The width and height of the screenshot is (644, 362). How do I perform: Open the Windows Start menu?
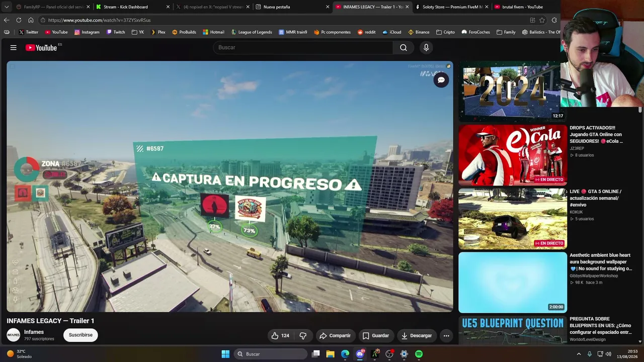225,354
